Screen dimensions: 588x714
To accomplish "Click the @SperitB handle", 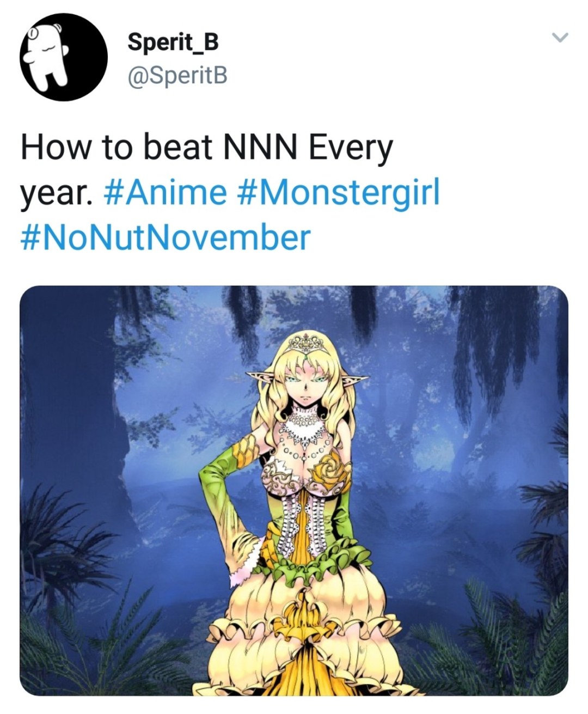I will pos(177,76).
